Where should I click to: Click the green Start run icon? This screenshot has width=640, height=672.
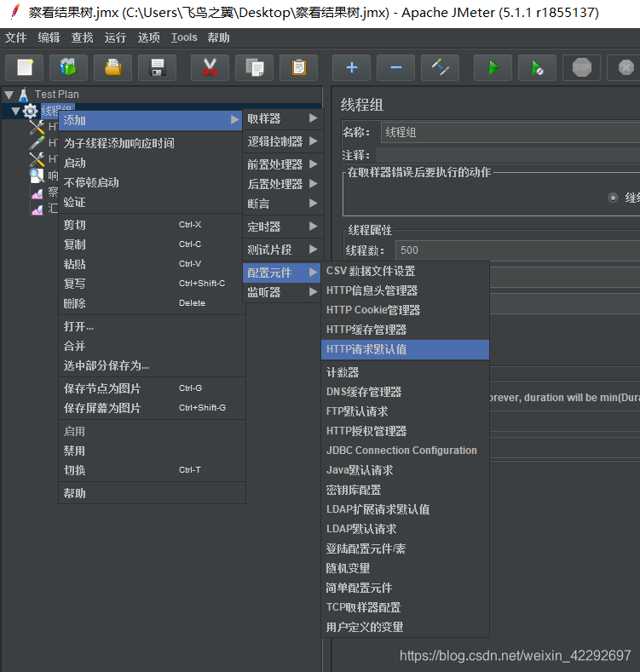[x=493, y=67]
